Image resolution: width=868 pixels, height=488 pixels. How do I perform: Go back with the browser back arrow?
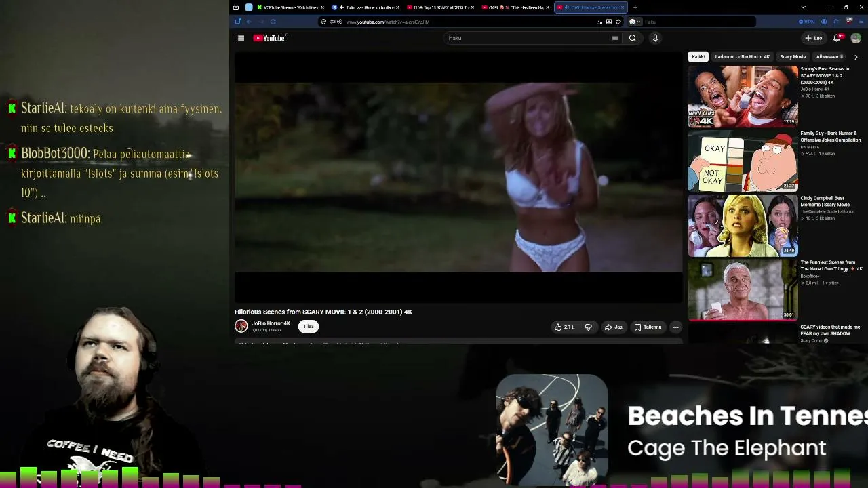pyautogui.click(x=249, y=22)
